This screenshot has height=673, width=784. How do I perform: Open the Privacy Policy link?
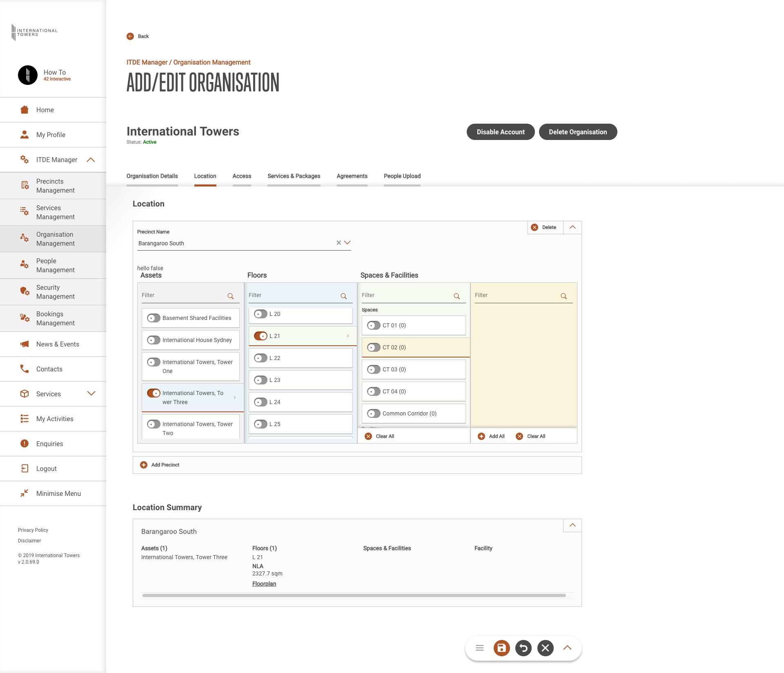point(33,530)
